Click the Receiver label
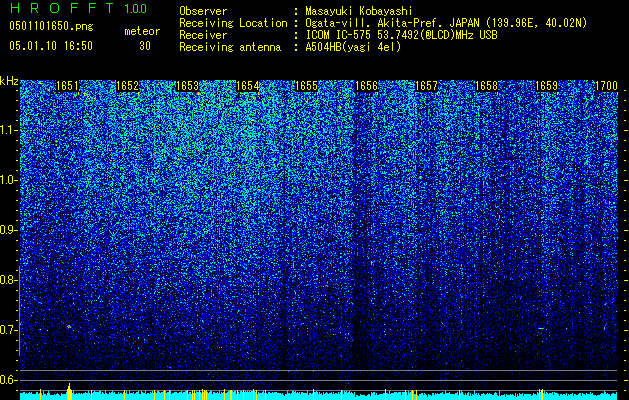Image resolution: width=629 pixels, height=400 pixels. tap(203, 35)
